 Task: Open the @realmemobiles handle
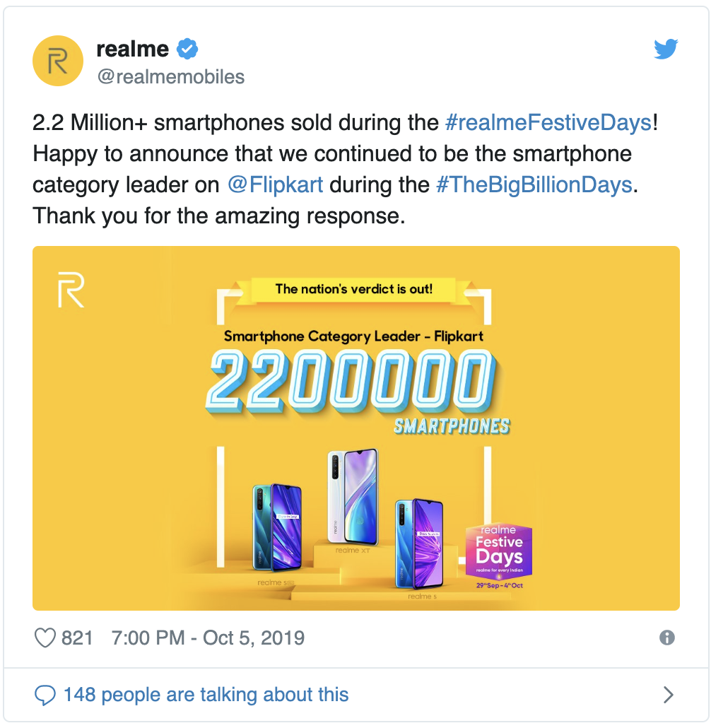pos(170,76)
